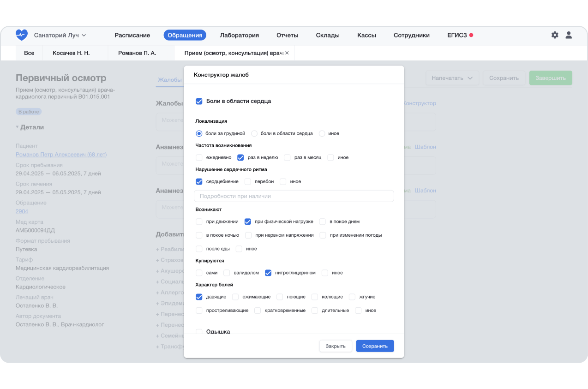Image resolution: width=588 pixels, height=389 pixels.
Task: Click the Закрыть button
Action: click(x=336, y=346)
